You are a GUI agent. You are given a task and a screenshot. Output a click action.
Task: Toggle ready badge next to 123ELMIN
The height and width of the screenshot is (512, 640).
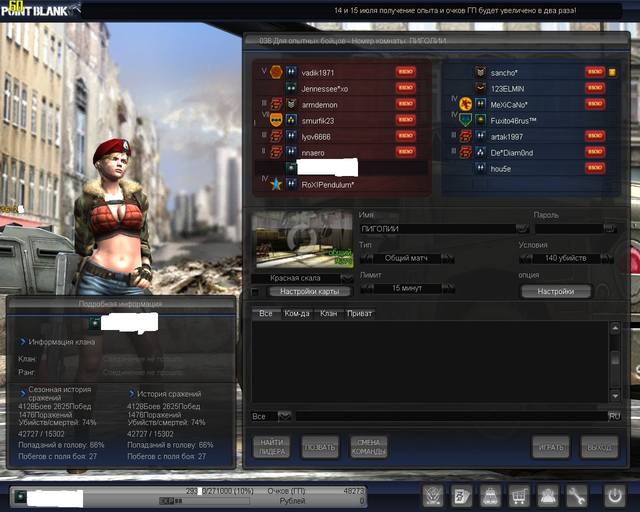click(595, 88)
